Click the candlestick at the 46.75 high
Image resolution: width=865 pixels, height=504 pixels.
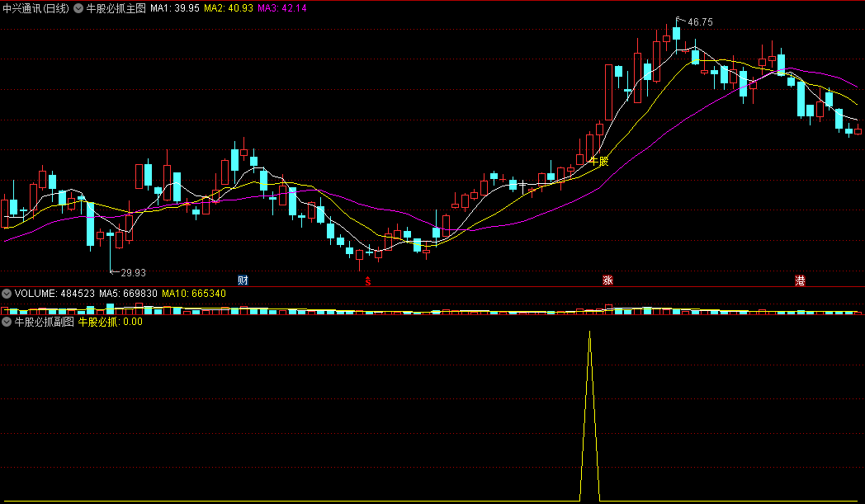pos(676,34)
